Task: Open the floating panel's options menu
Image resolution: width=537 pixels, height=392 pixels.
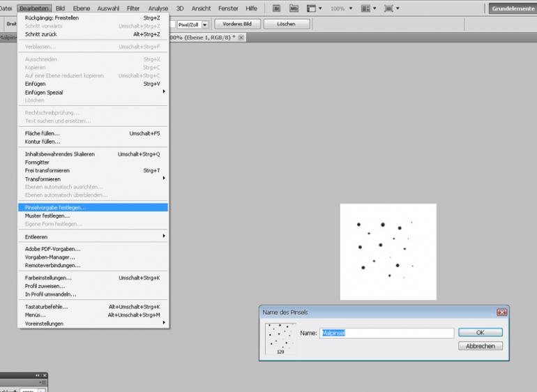Action: pyautogui.click(x=43, y=382)
